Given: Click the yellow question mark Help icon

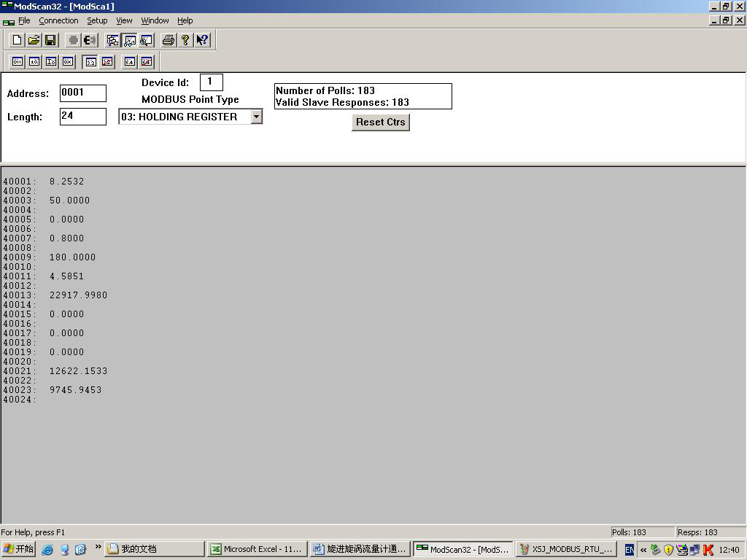Looking at the screenshot, I should pyautogui.click(x=185, y=40).
